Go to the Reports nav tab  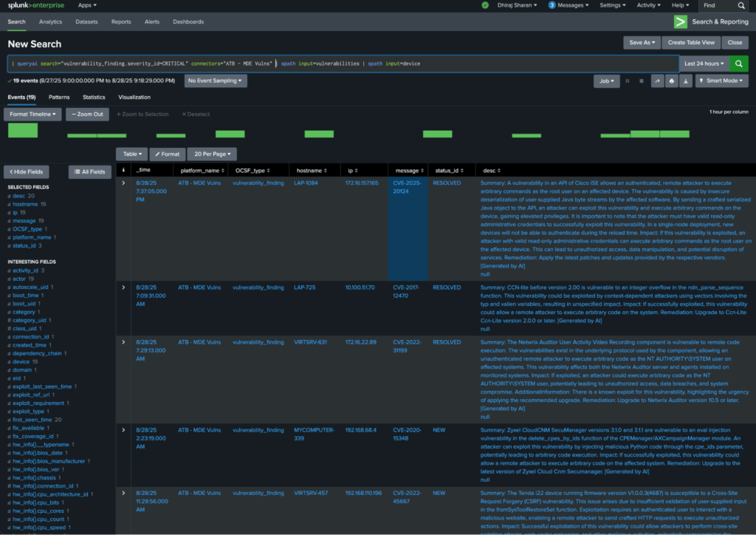pos(121,21)
